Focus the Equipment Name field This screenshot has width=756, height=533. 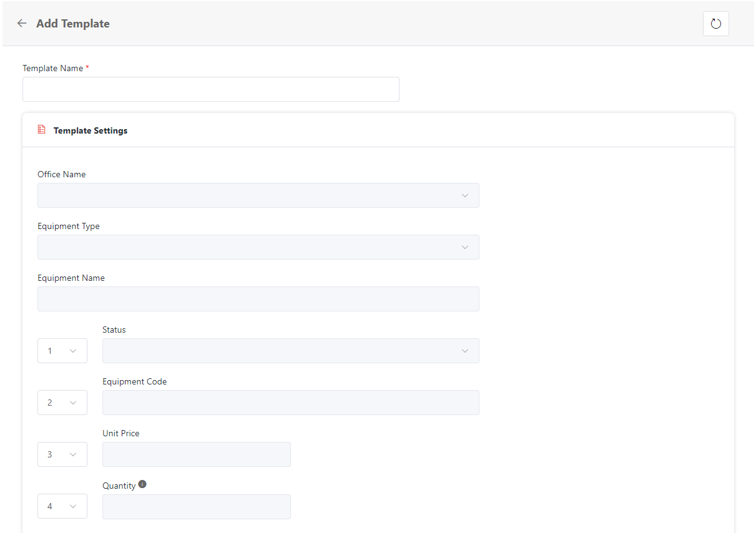pos(258,299)
